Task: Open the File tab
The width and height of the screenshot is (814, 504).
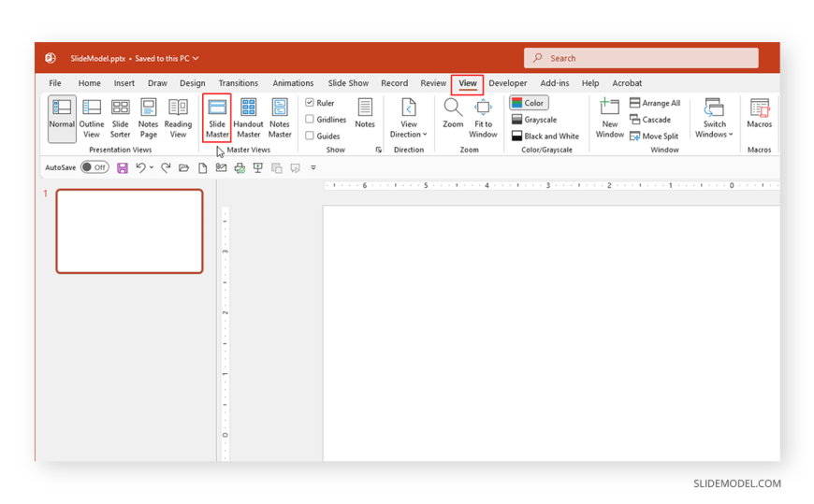Action: 55,83
